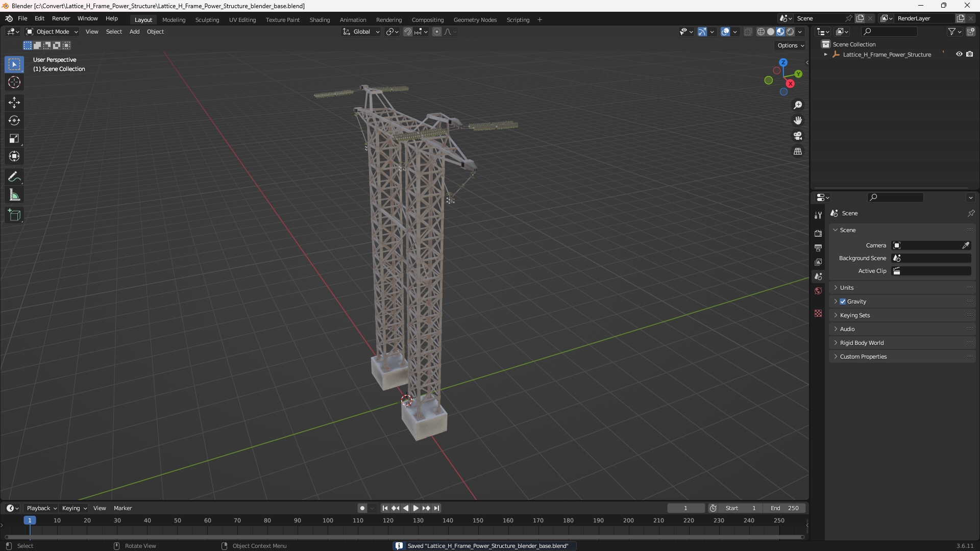This screenshot has height=551, width=980.
Task: Pin the Scene properties panel
Action: pyautogui.click(x=971, y=213)
